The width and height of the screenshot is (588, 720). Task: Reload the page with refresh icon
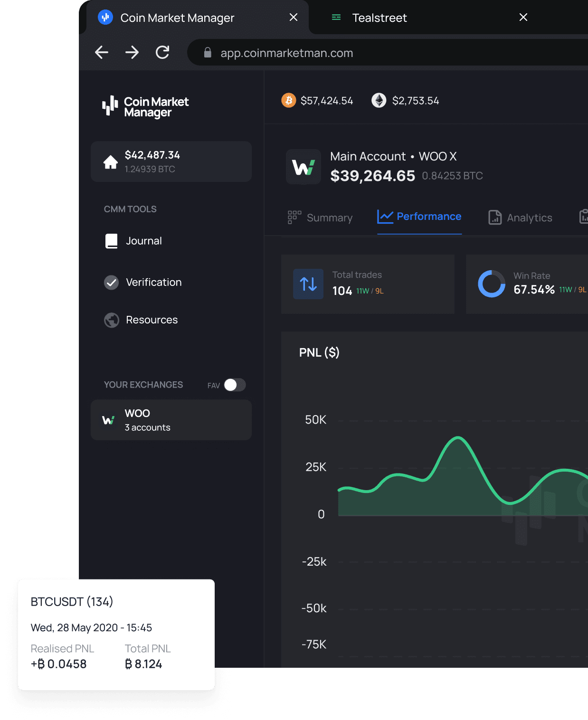coord(162,52)
